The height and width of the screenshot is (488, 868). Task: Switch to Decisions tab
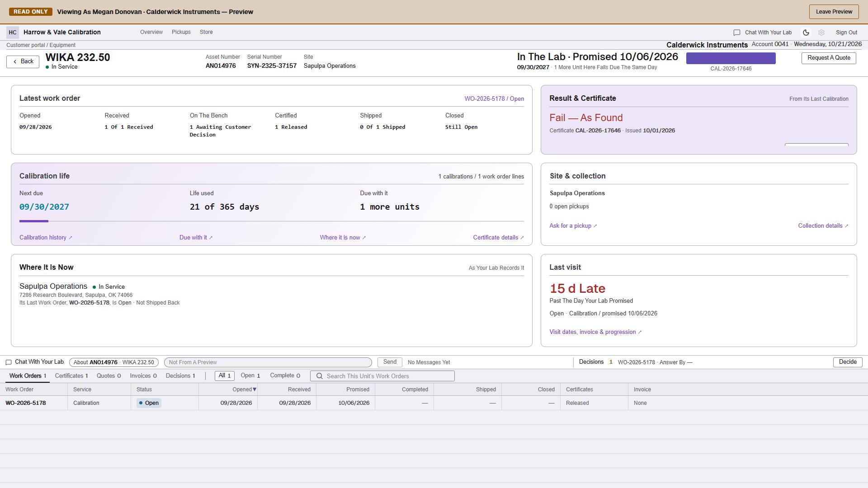(180, 376)
